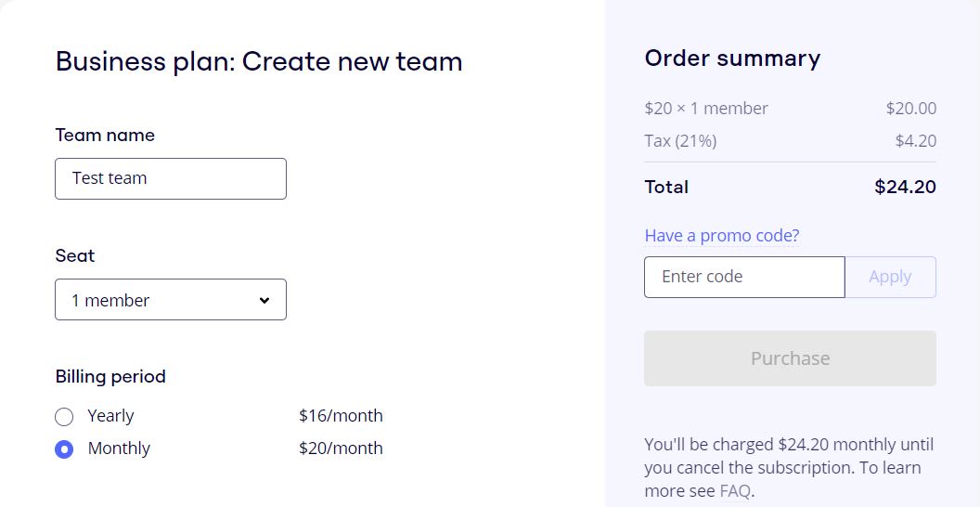The width and height of the screenshot is (980, 507).
Task: Select the Monthly billing radio button
Action: point(64,449)
